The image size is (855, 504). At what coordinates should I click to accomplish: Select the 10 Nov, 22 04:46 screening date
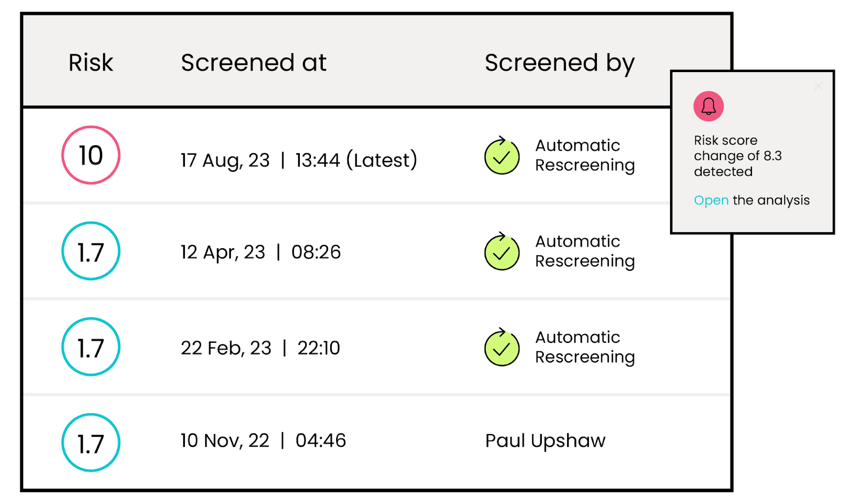click(263, 440)
